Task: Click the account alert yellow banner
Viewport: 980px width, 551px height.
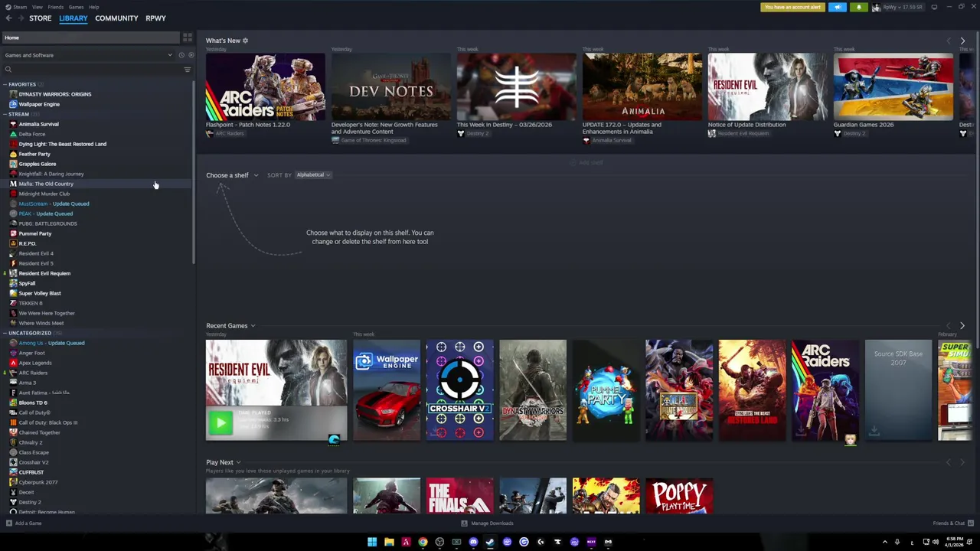Action: click(792, 8)
